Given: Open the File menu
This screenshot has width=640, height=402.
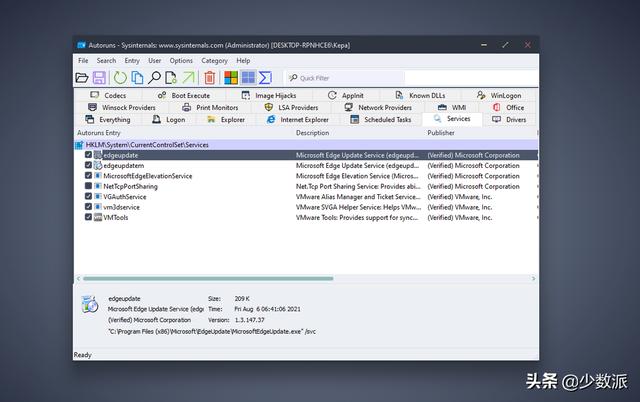Looking at the screenshot, I should [x=83, y=60].
